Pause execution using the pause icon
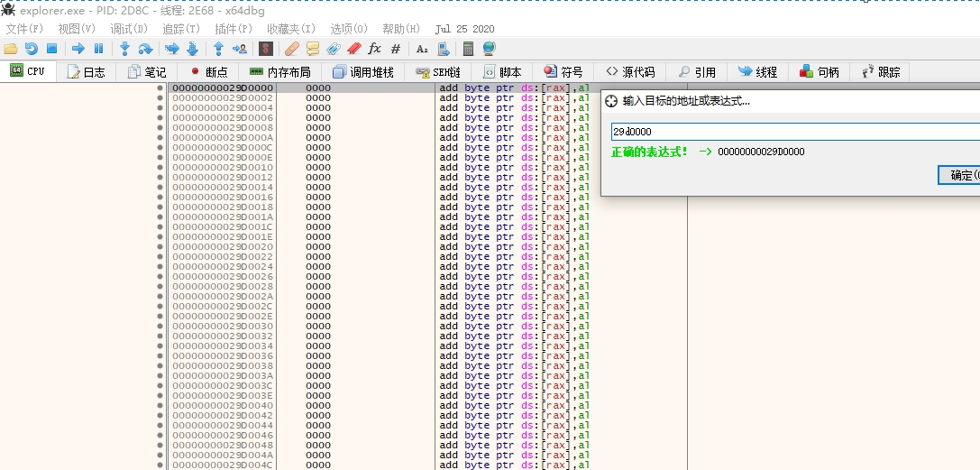Viewport: 980px width, 470px height. (x=98, y=49)
